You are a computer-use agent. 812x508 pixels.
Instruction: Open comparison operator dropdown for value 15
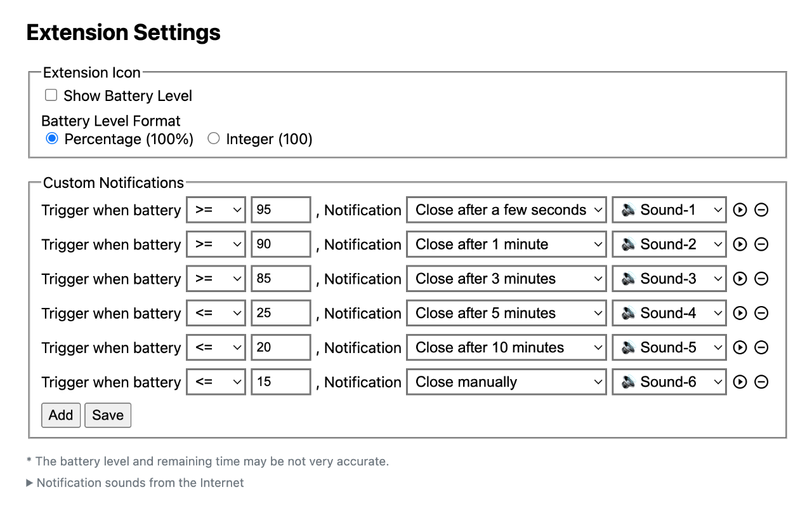(216, 382)
